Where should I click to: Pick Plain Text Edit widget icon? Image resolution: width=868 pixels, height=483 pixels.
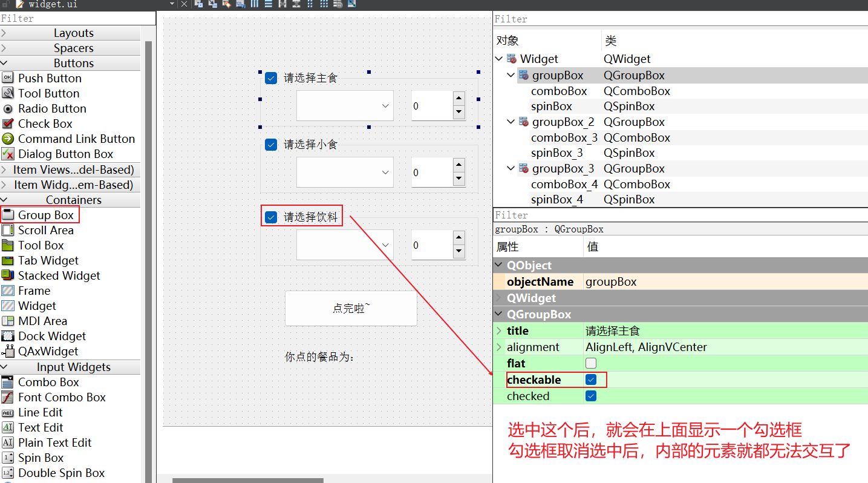pos(8,442)
